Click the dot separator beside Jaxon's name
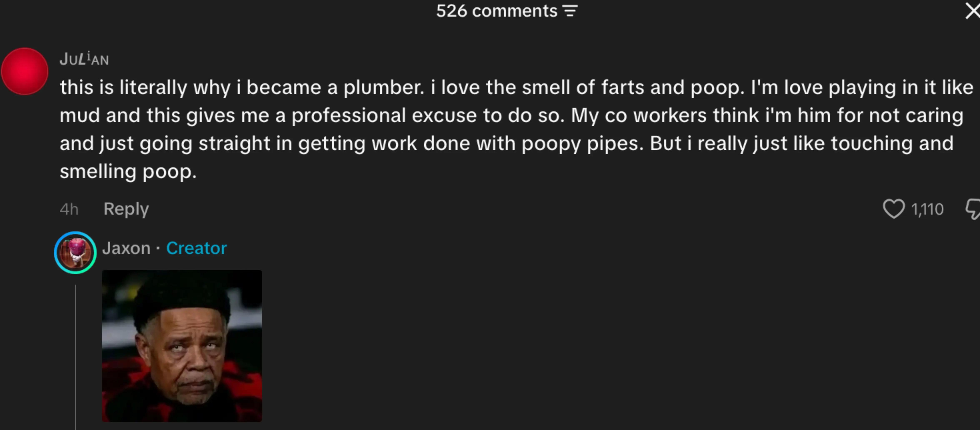This screenshot has width=980, height=430. pyautogui.click(x=158, y=249)
